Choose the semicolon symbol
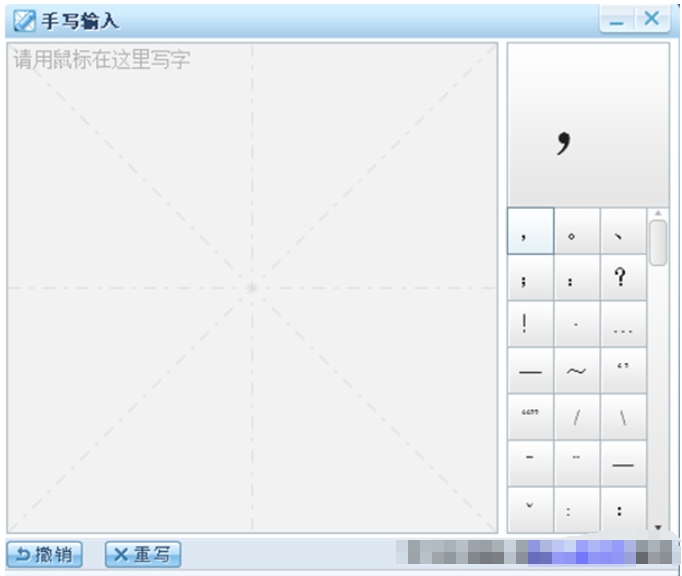The image size is (682, 576). 530,278
